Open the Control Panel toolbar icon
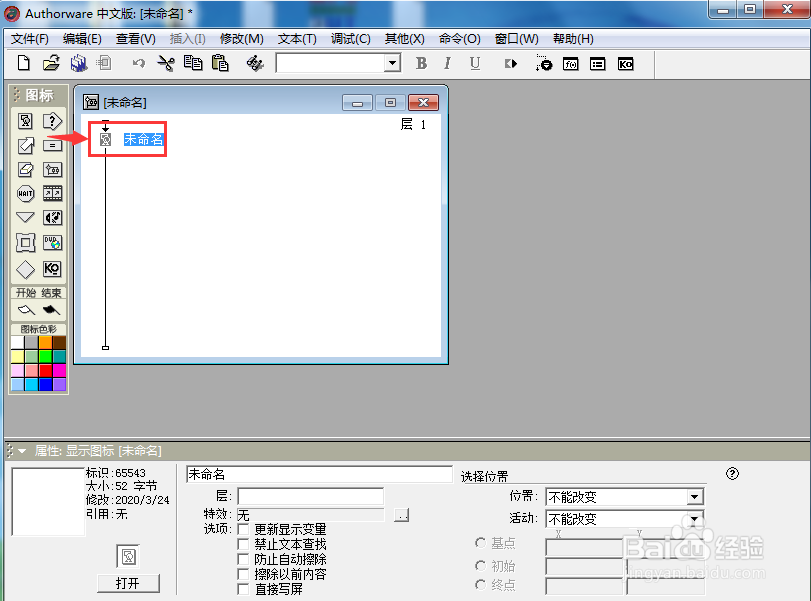Image resolution: width=811 pixels, height=601 pixels. pos(544,63)
